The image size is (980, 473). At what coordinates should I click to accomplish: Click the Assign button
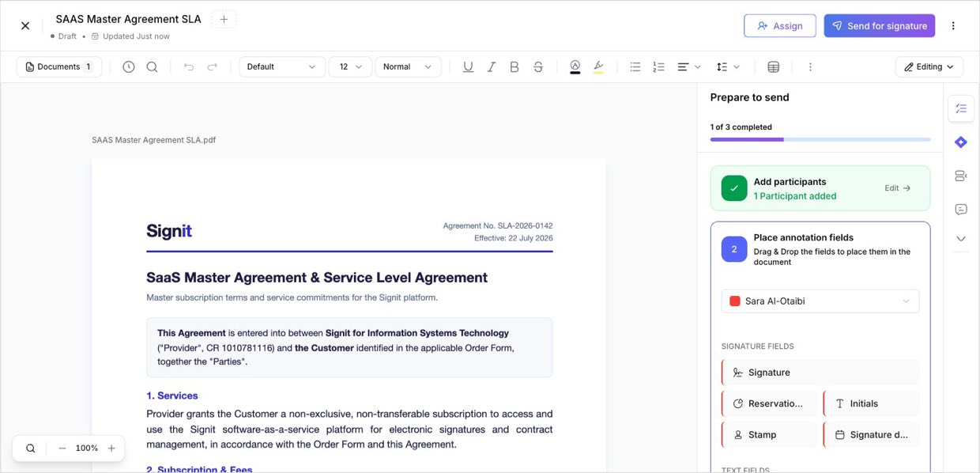pyautogui.click(x=780, y=26)
